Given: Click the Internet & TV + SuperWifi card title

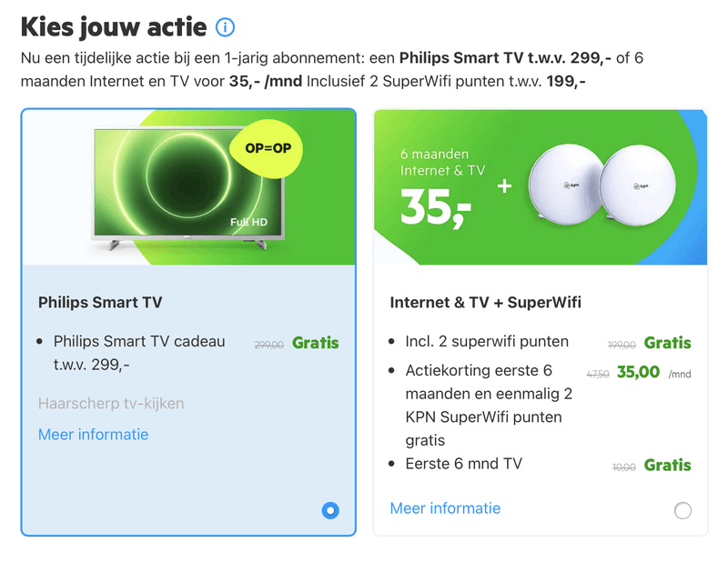Looking at the screenshot, I should click(485, 303).
